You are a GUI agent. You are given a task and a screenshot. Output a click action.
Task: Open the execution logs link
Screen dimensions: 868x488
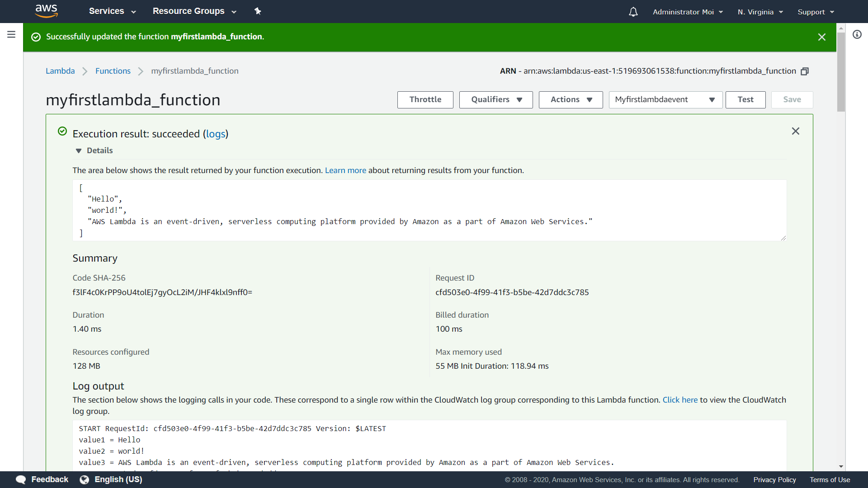tap(216, 134)
